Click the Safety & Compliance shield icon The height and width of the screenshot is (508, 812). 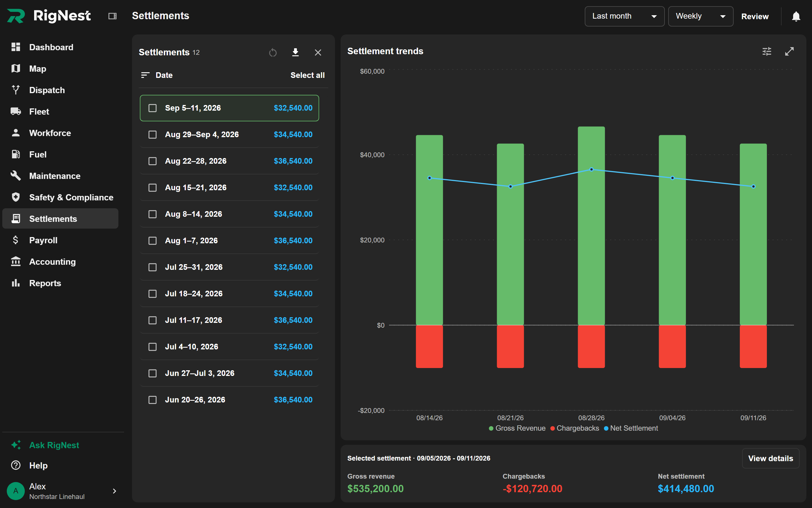pos(16,197)
